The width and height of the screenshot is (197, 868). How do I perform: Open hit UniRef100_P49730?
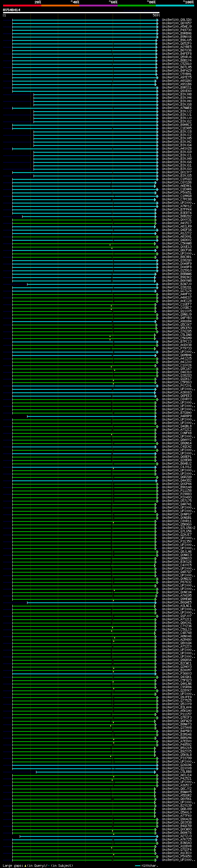pos(176,30)
